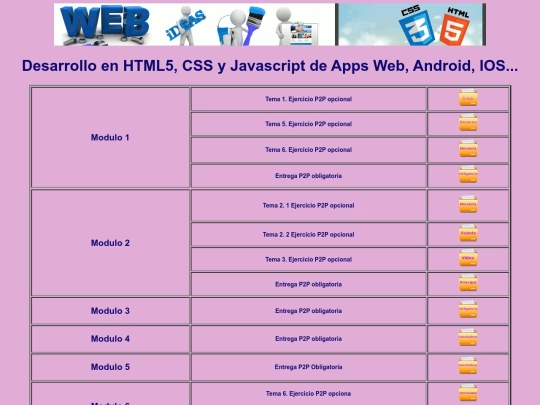The width and height of the screenshot is (540, 405).
Task: Click 'Entrega P2P obligatoria' text in Modulo 1
Action: [309, 176]
